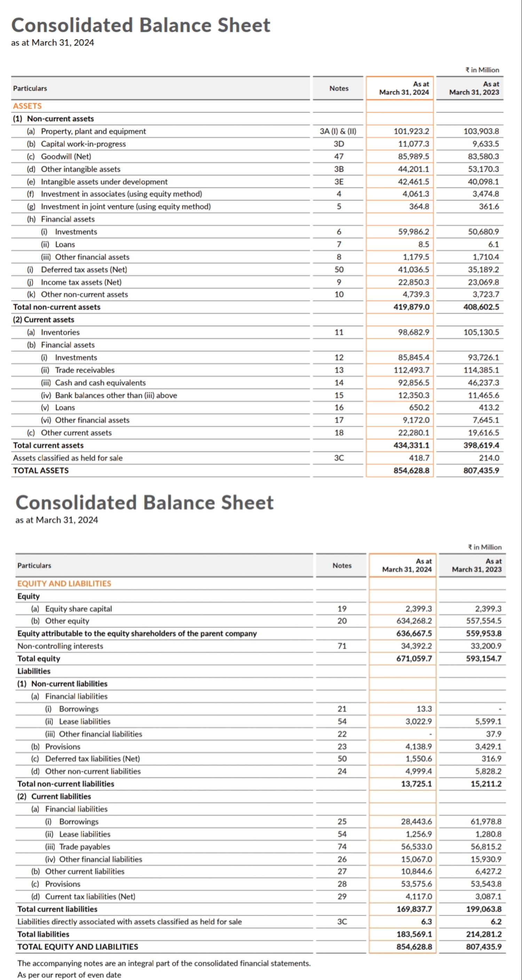
Task: Select 'Other current assets' label
Action: coord(76,433)
